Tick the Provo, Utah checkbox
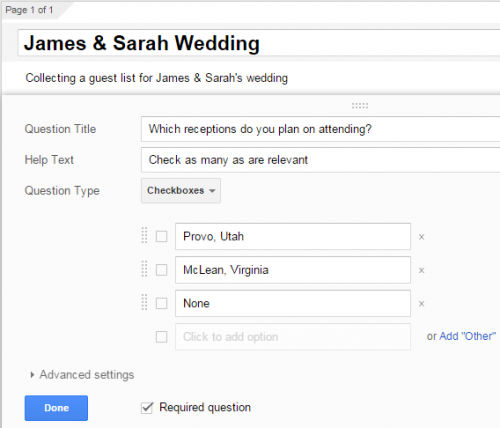This screenshot has width=500, height=428. point(162,237)
